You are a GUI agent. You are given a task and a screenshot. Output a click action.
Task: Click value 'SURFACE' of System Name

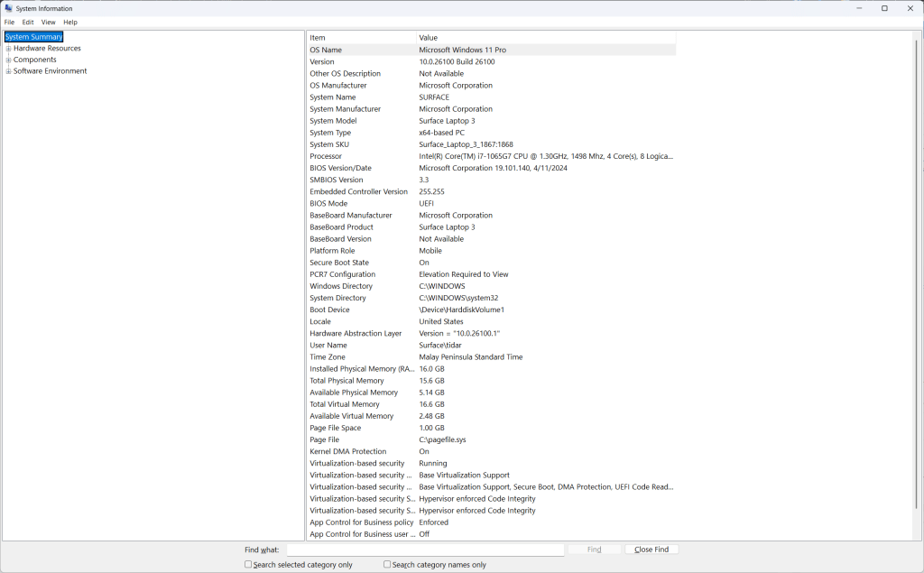click(434, 97)
